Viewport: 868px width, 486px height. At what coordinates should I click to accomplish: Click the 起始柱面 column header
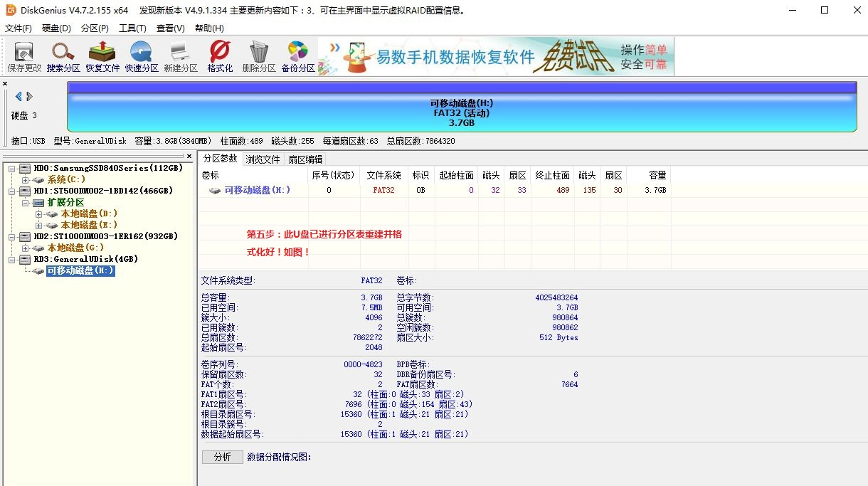coord(456,175)
